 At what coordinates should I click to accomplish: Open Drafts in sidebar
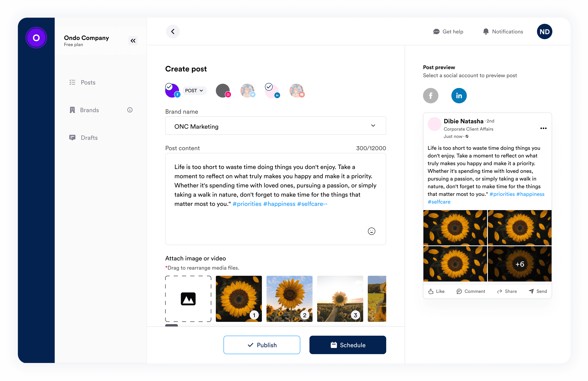tap(89, 137)
